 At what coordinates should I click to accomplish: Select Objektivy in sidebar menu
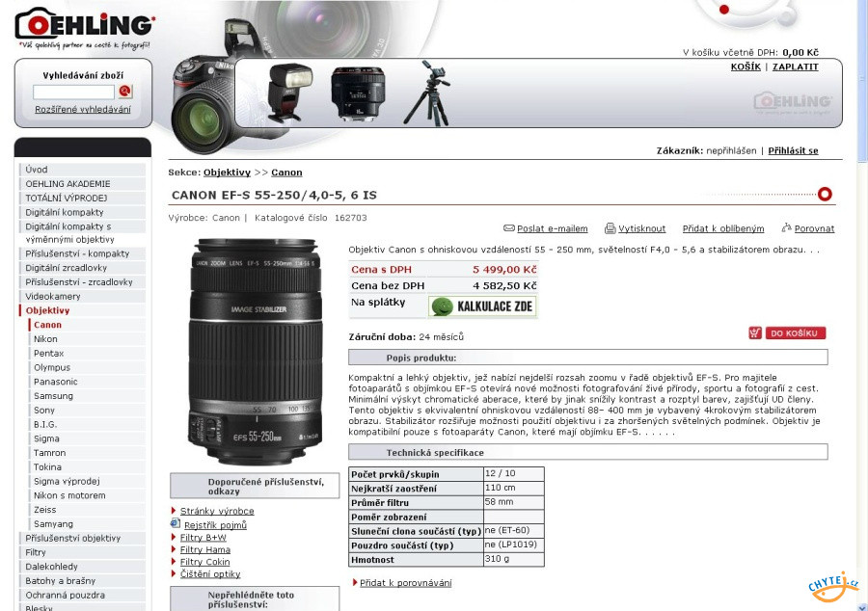coord(83,310)
